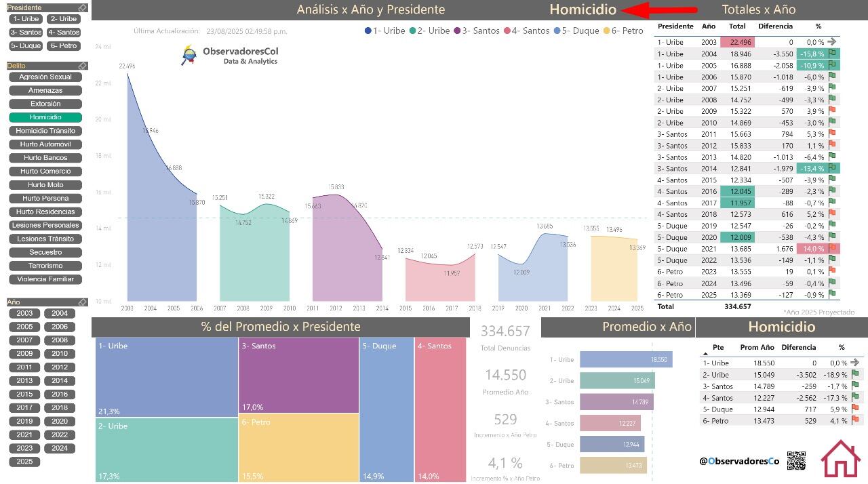Viewport: 868px width, 484px height.
Task: Select year 2025 in the Año slicer
Action: point(25,462)
